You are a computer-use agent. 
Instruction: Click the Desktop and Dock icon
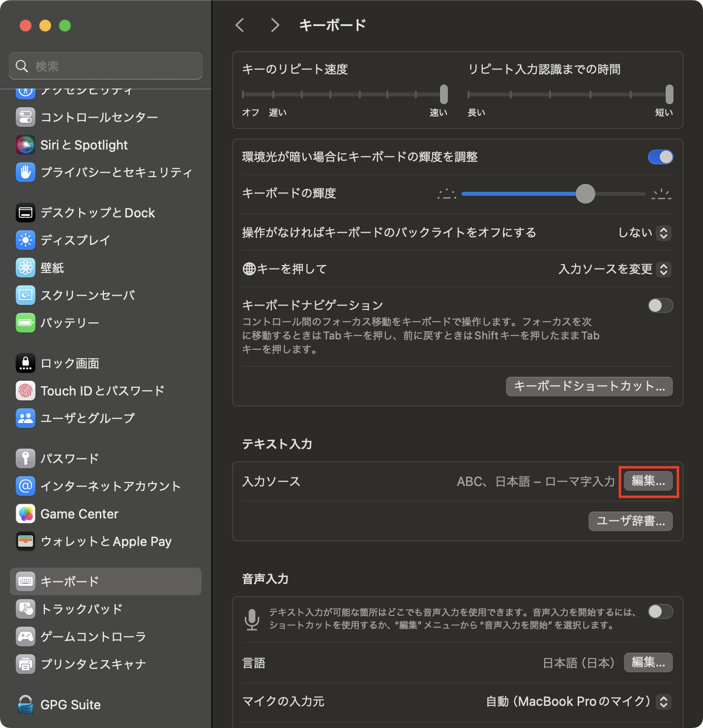[26, 212]
